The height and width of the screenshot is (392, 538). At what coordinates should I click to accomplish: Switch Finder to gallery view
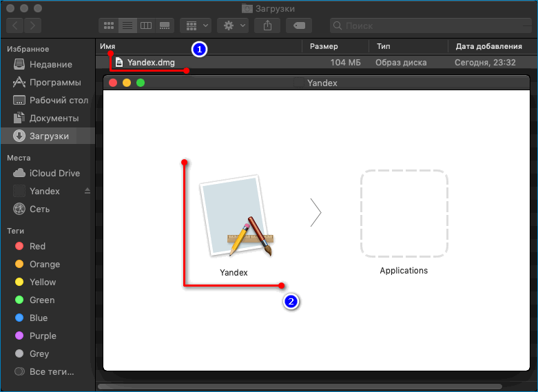164,25
